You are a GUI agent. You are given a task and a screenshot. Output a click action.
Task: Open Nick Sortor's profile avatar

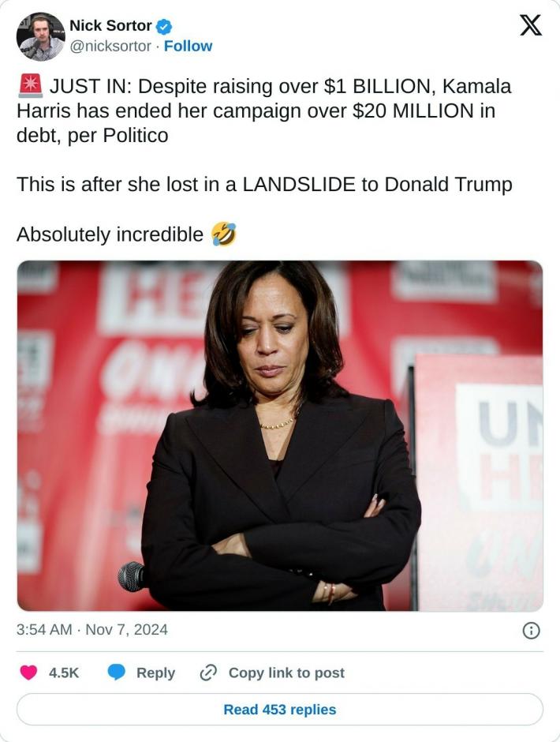click(x=40, y=36)
